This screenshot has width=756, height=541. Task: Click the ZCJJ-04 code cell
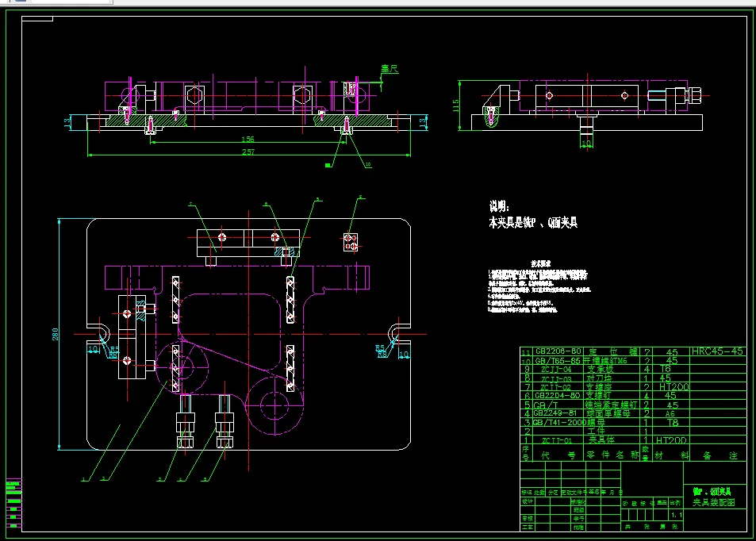point(556,370)
